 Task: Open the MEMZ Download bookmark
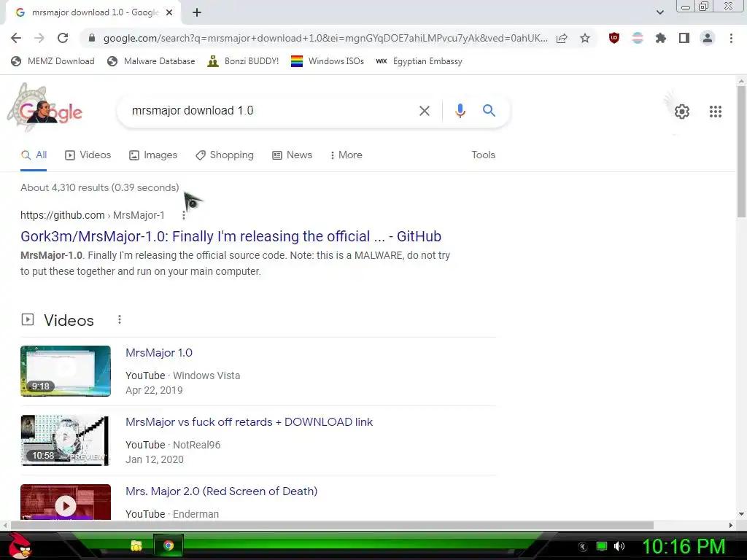click(53, 61)
